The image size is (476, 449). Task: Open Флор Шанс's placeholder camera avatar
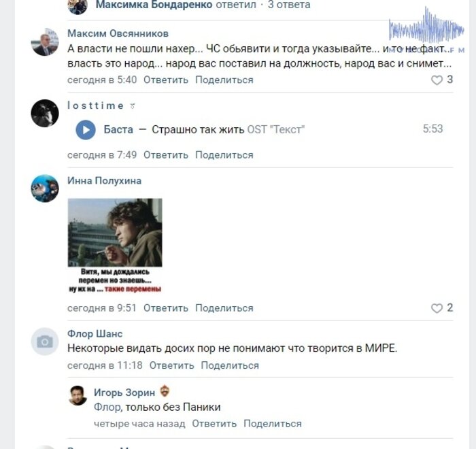tap(45, 342)
